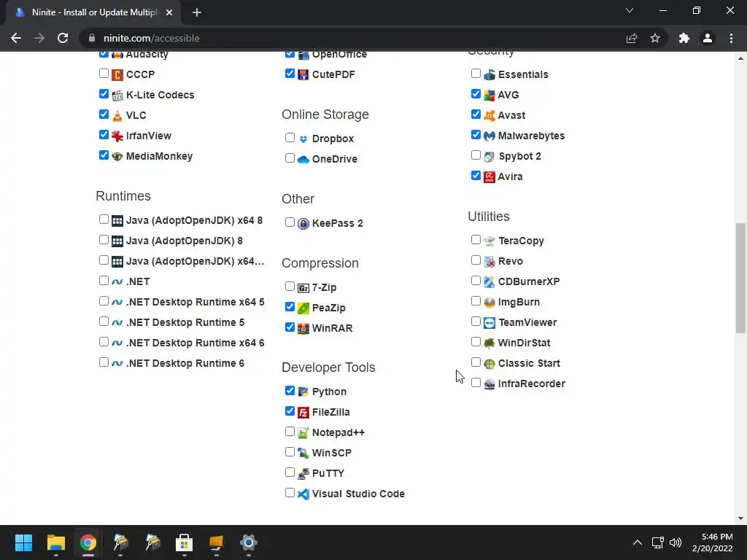The image size is (747, 560).
Task: Click the KeePass 2 lock icon
Action: point(303,223)
